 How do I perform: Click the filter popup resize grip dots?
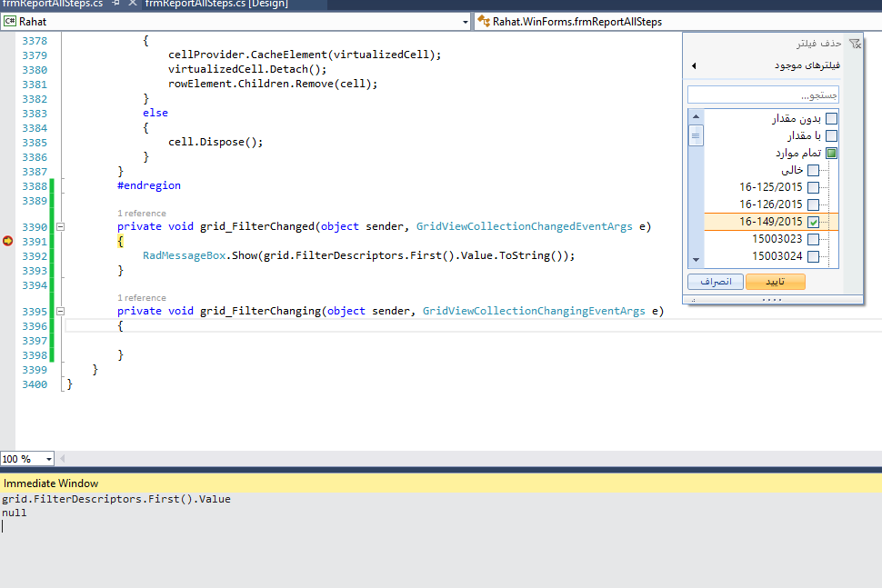click(772, 300)
